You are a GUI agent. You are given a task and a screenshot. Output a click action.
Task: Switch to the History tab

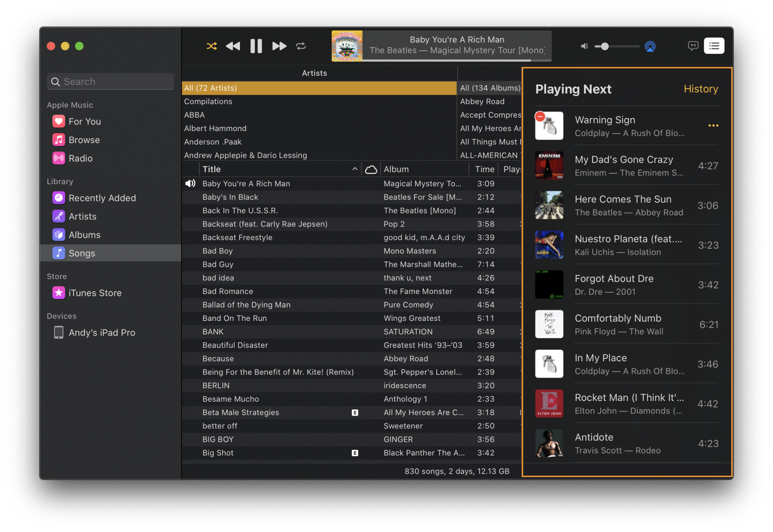point(701,89)
